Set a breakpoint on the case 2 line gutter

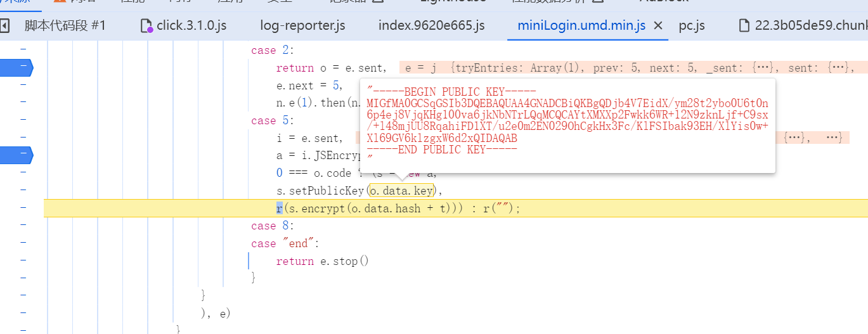point(23,49)
